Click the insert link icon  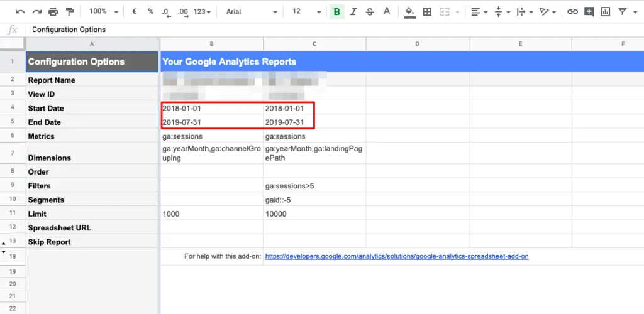pos(572,12)
